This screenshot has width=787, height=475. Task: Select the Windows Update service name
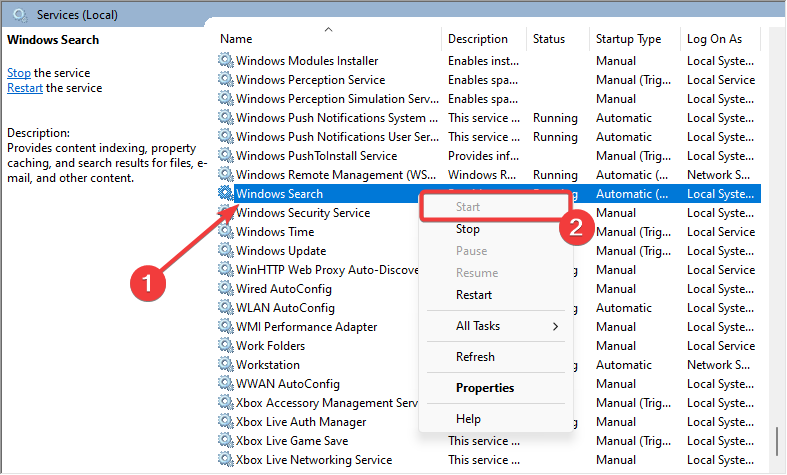coord(281,251)
